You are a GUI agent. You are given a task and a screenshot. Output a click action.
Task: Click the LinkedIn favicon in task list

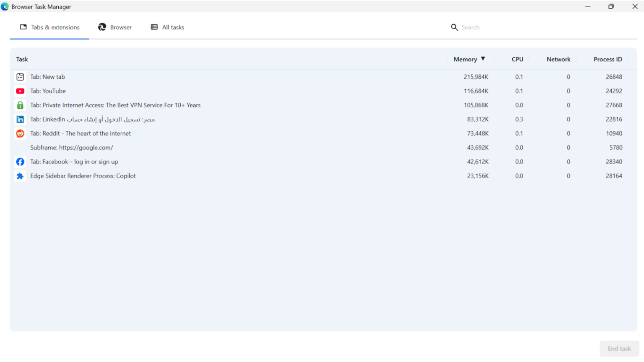point(20,119)
